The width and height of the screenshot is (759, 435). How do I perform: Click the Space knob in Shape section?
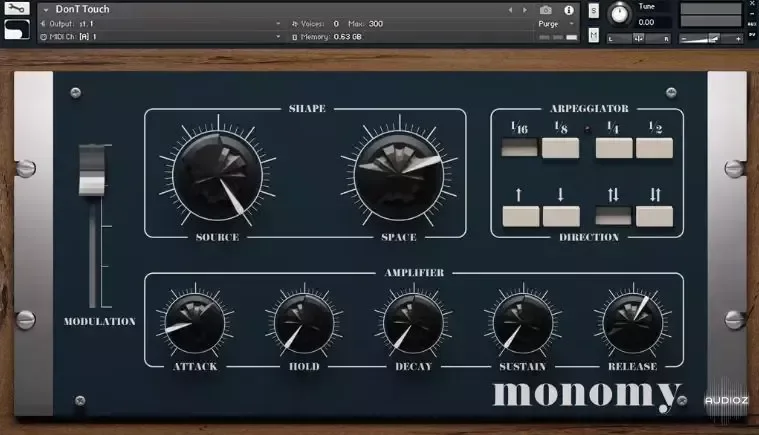399,176
